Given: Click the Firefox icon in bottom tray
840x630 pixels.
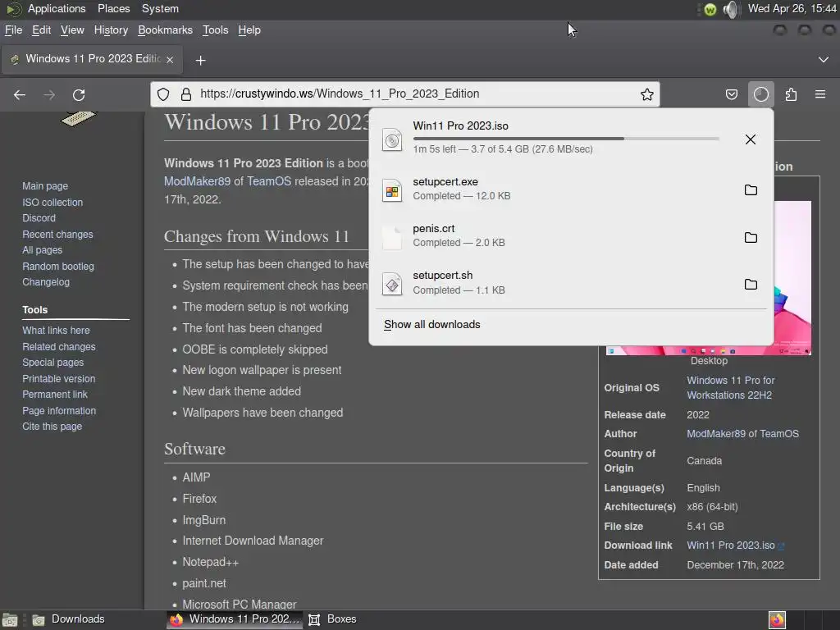Looking at the screenshot, I should (x=777, y=620).
